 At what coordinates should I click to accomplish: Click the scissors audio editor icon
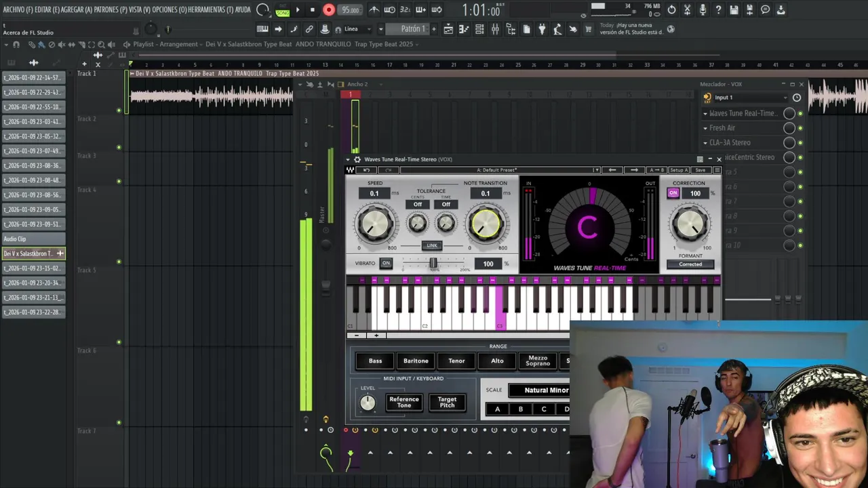coord(687,9)
